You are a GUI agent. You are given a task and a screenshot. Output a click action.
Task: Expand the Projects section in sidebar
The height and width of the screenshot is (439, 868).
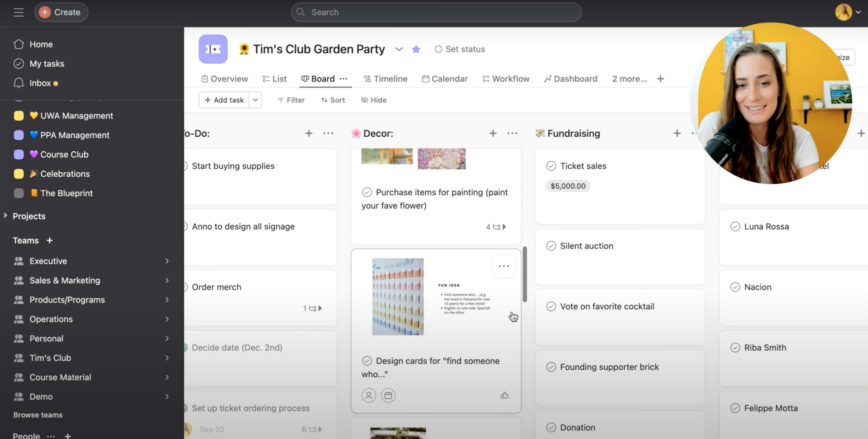tap(6, 216)
